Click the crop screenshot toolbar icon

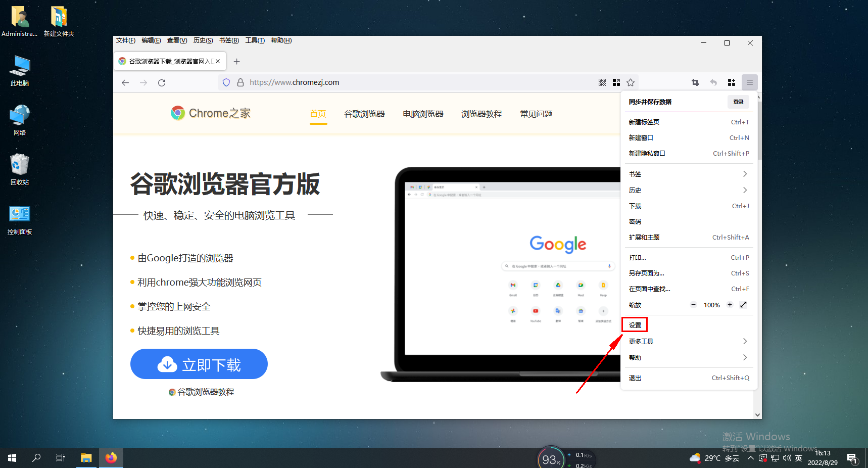[x=695, y=82]
